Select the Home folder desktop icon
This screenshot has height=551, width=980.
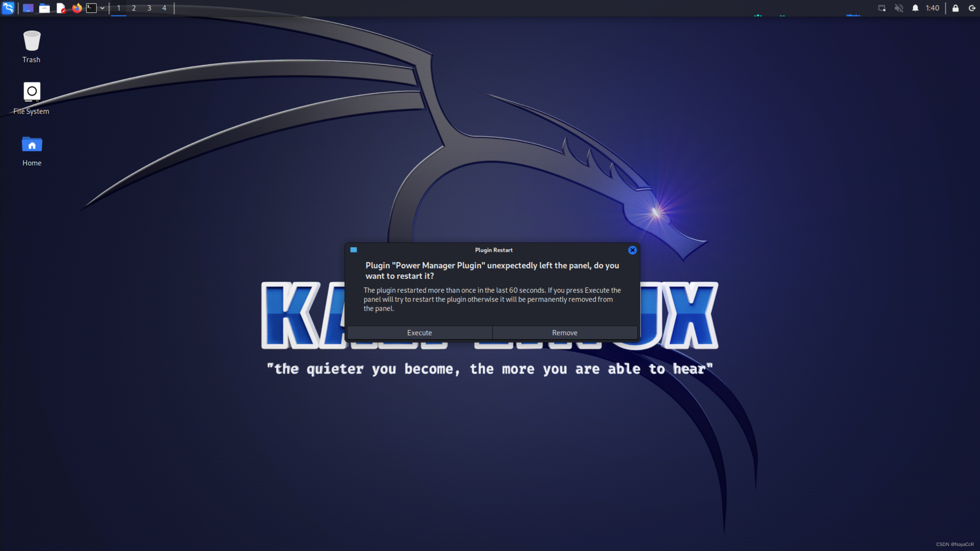click(x=32, y=151)
